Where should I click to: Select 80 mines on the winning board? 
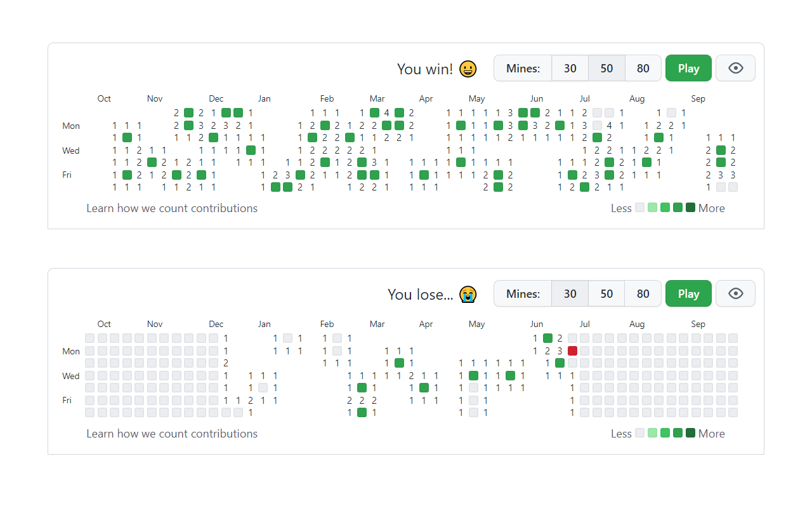coord(643,68)
